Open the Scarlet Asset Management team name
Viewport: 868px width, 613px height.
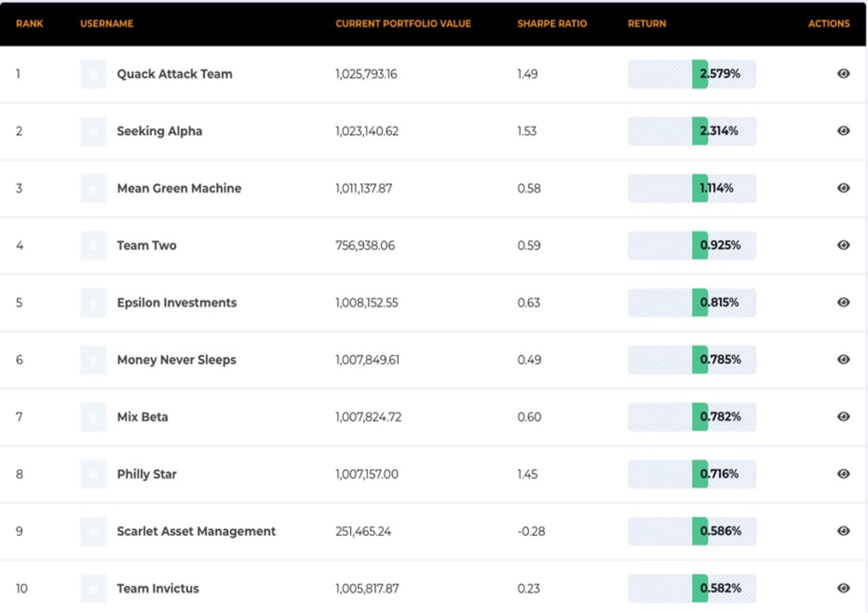(x=196, y=531)
